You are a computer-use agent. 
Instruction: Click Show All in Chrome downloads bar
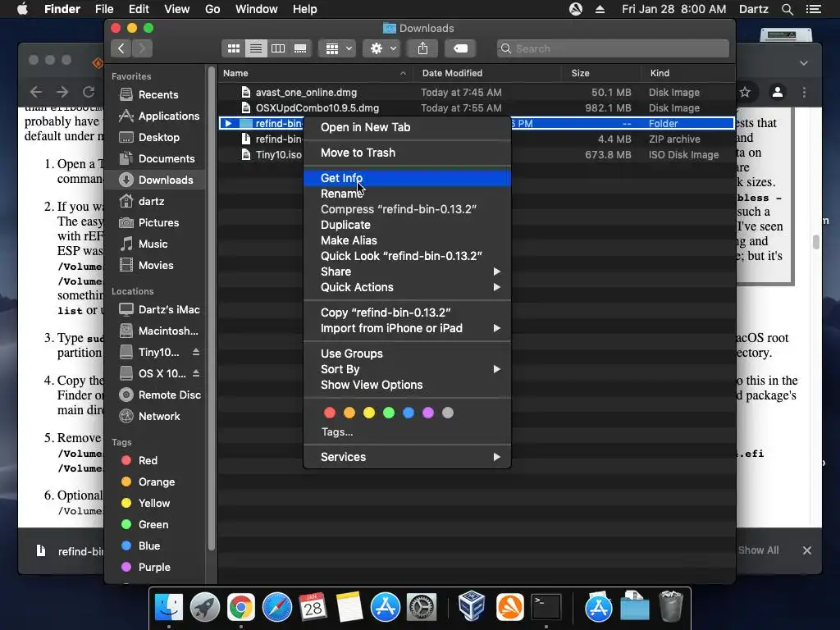(758, 550)
